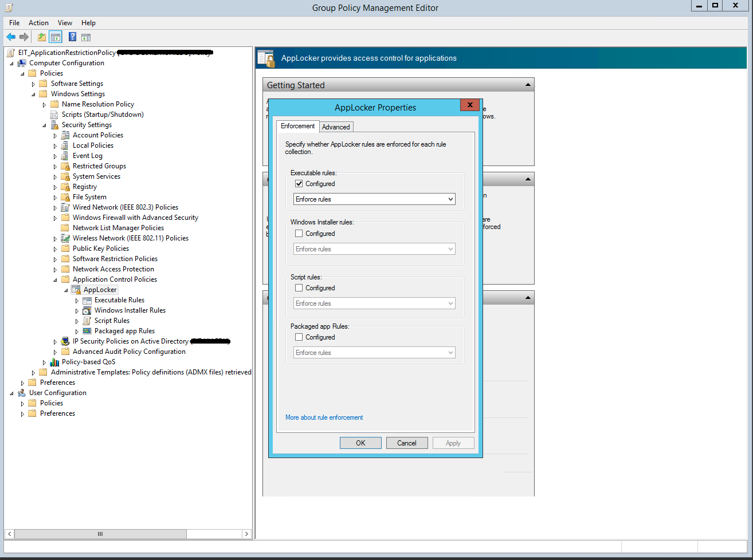Close the AppLocker Properties dialog

coord(469,105)
